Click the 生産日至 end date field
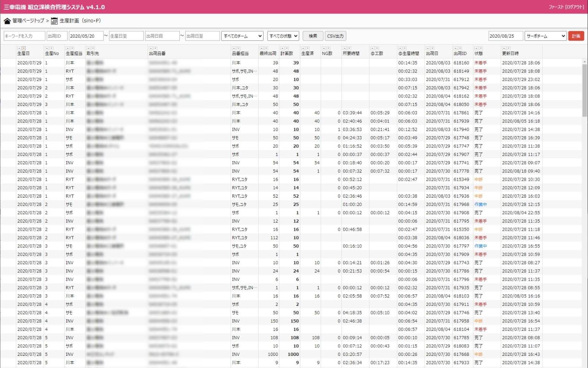Viewport: 588px width, 368px height. coord(126,36)
